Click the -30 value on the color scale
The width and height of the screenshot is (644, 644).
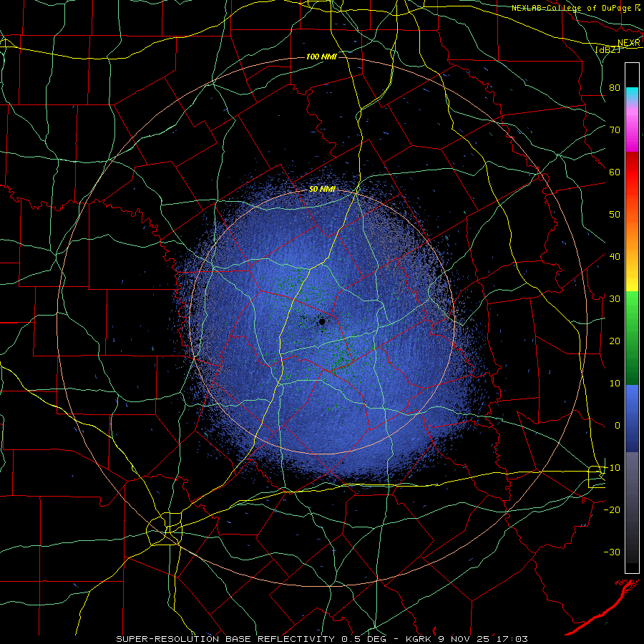tap(612, 552)
